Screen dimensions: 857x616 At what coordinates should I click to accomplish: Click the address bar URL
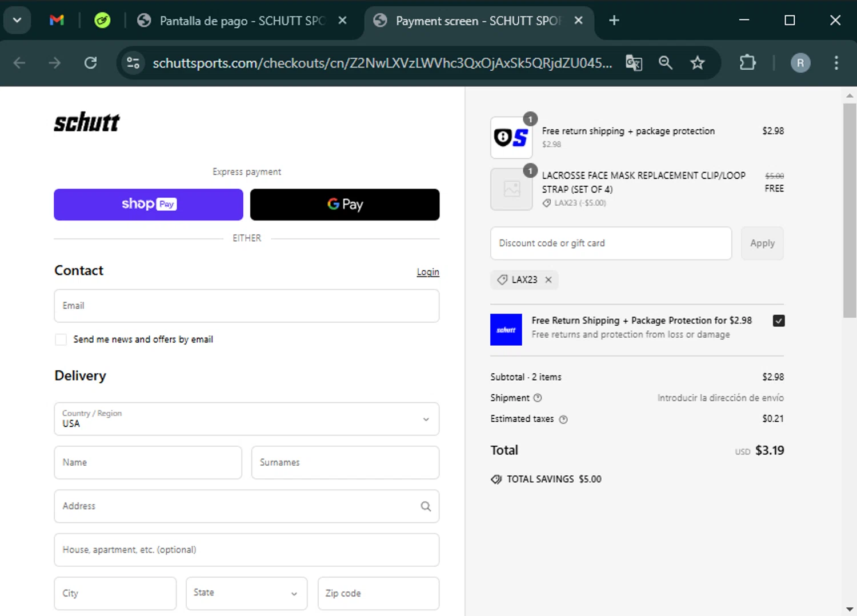click(382, 63)
